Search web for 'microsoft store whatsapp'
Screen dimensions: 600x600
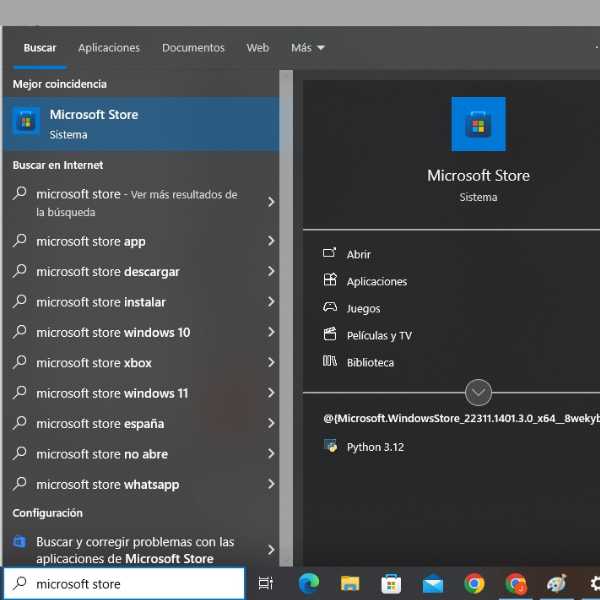pos(107,484)
